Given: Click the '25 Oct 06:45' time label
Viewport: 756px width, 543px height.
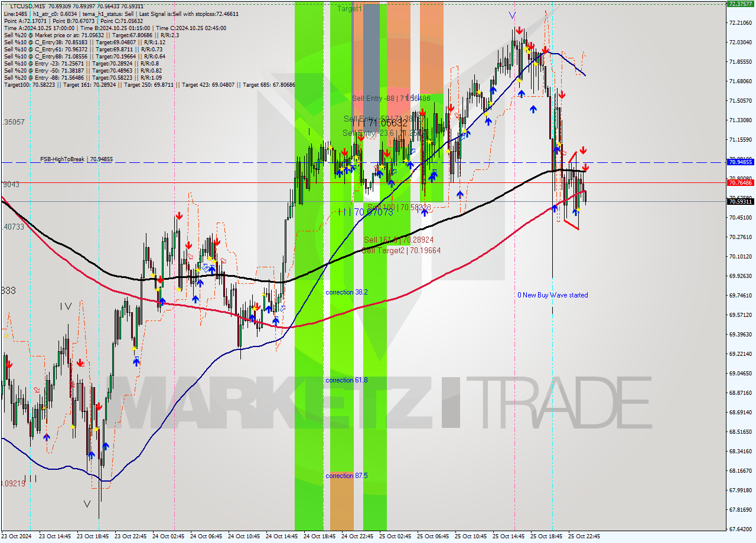Looking at the screenshot, I should click(434, 537).
